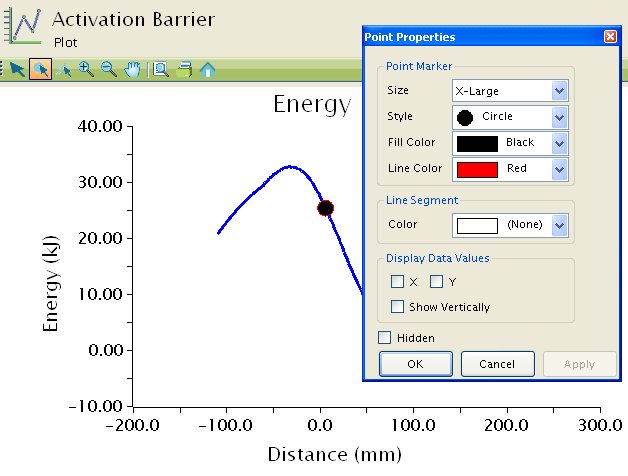Click the red Line Color swatch
Image resolution: width=628 pixels, height=476 pixels.
point(477,169)
